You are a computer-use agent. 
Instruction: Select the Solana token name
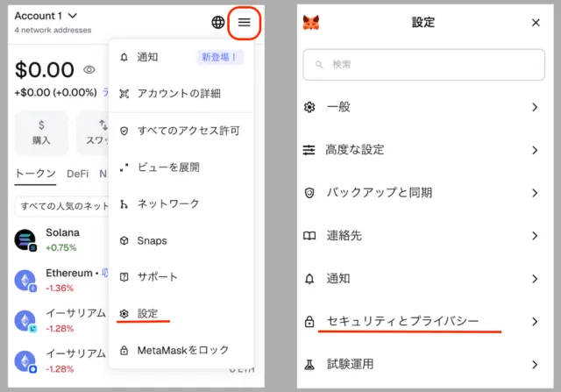click(62, 232)
